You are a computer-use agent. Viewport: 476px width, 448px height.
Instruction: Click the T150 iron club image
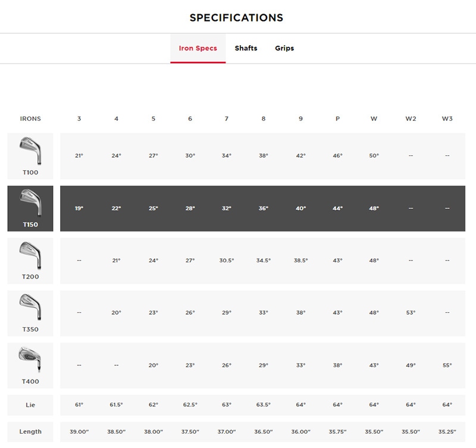[x=30, y=203]
